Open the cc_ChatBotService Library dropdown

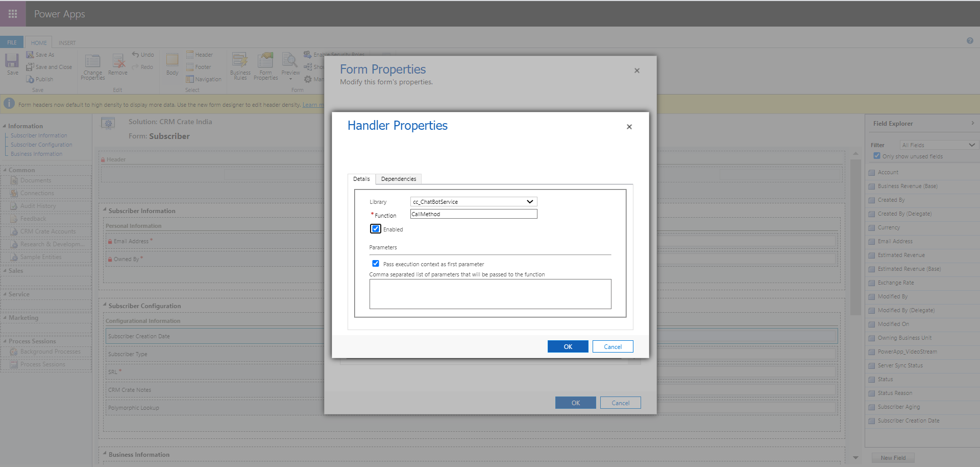(x=530, y=201)
